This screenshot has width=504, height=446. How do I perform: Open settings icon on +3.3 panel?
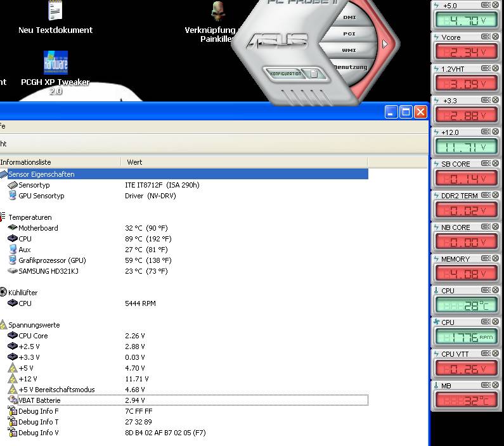486,100
